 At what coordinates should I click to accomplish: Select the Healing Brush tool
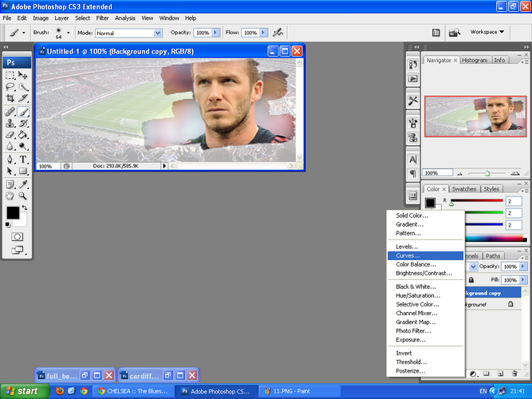pos(10,112)
